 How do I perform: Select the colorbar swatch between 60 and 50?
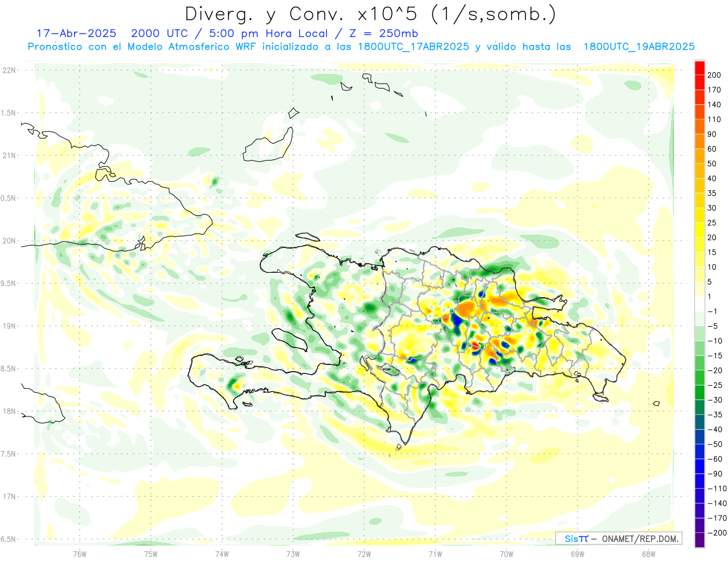699,156
